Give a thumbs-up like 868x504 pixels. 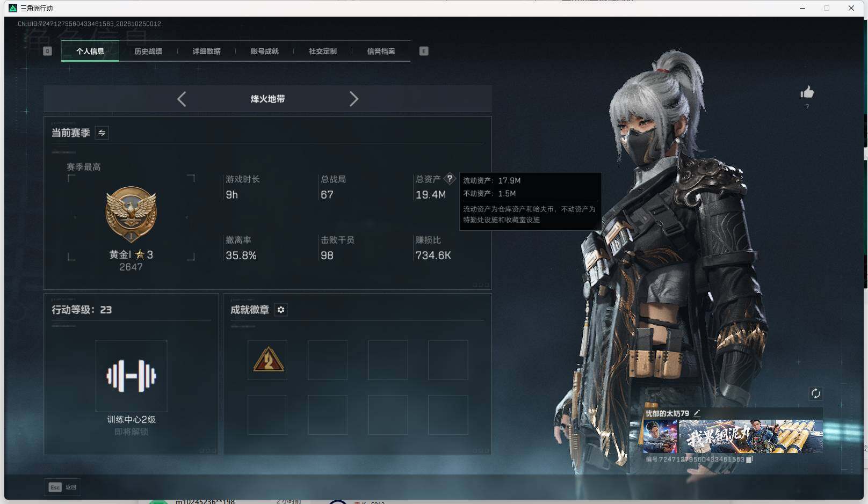[x=807, y=92]
